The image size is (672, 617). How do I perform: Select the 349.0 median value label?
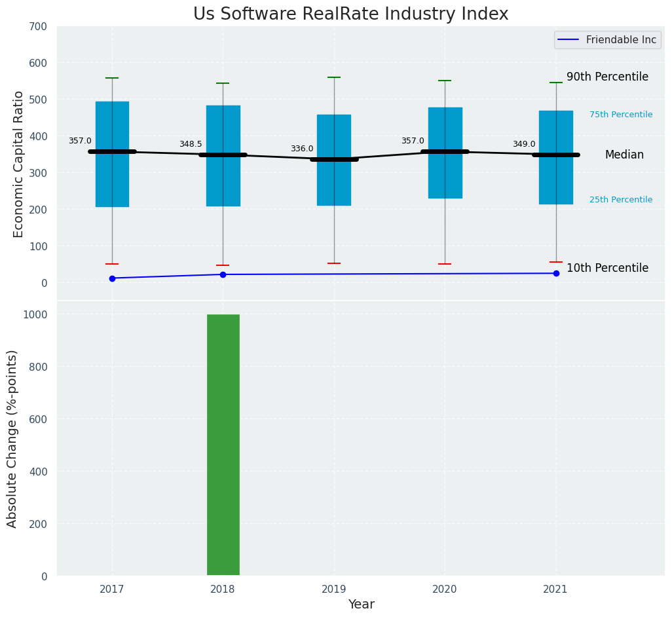[524, 144]
